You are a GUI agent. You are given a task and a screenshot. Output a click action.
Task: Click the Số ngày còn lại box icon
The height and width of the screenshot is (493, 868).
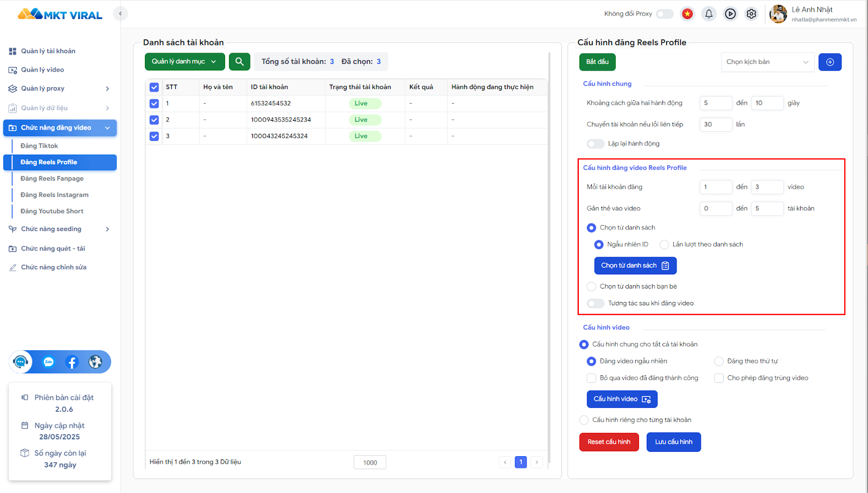[24, 453]
